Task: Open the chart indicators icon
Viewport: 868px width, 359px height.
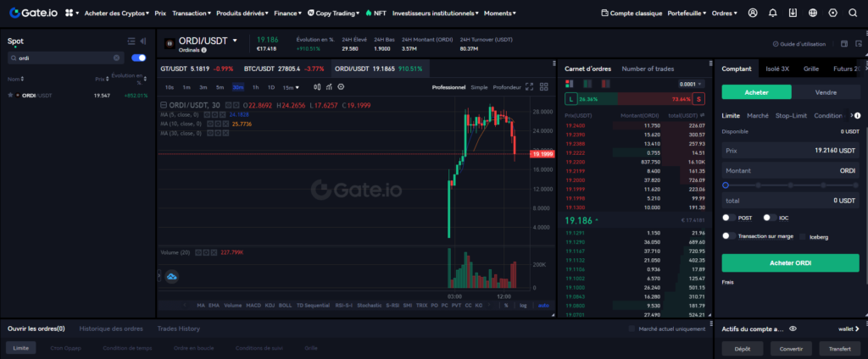Action: click(x=329, y=87)
